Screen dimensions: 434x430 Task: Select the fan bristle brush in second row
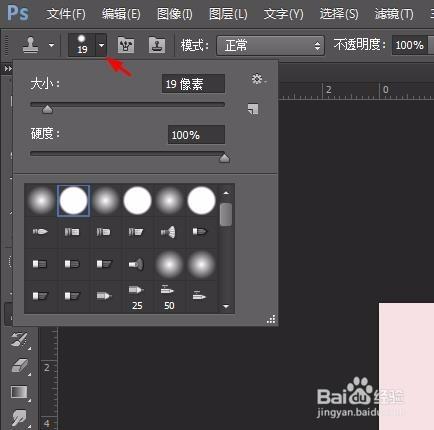(x=169, y=232)
